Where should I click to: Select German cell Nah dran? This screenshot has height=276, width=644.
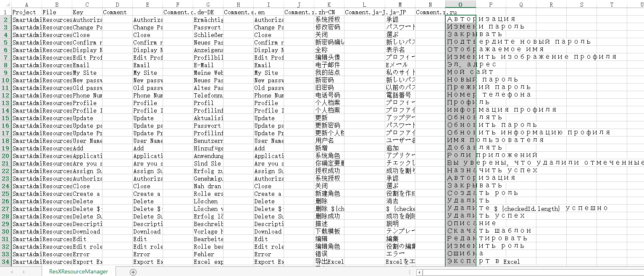(x=208, y=186)
